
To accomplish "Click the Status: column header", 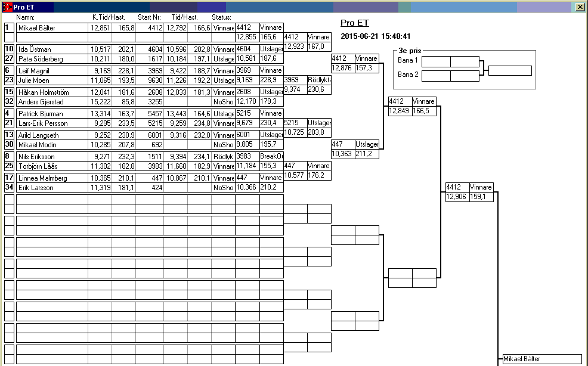I will point(221,17).
